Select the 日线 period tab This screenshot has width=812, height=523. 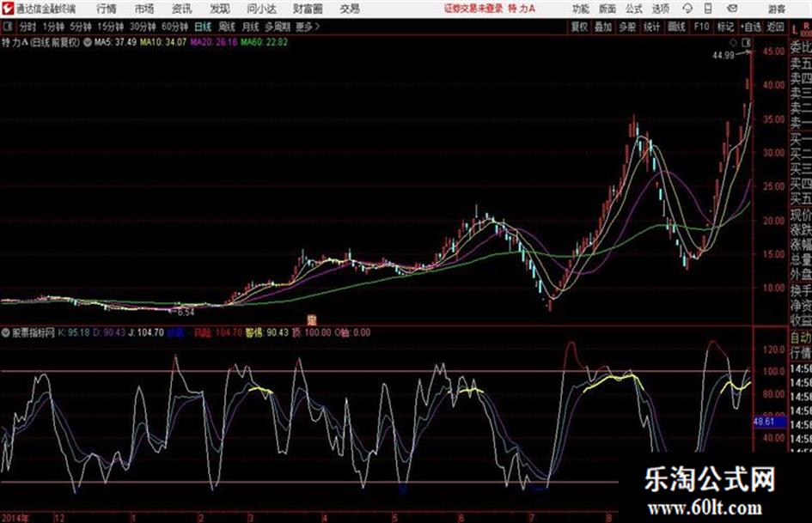point(203,27)
